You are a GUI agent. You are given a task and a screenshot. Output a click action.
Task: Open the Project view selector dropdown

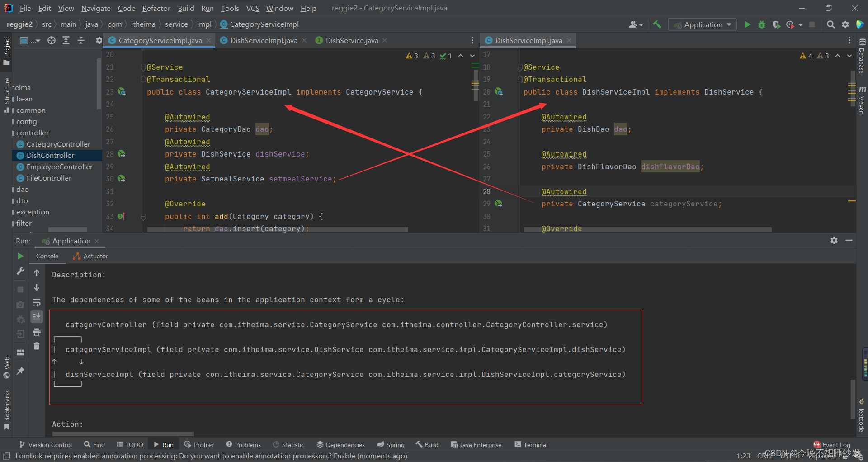(x=30, y=40)
